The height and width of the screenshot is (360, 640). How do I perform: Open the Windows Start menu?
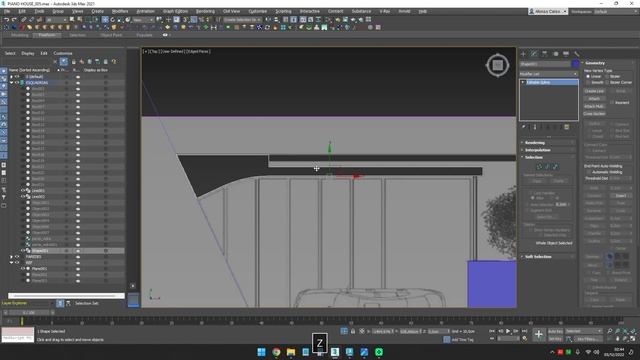pos(261,352)
